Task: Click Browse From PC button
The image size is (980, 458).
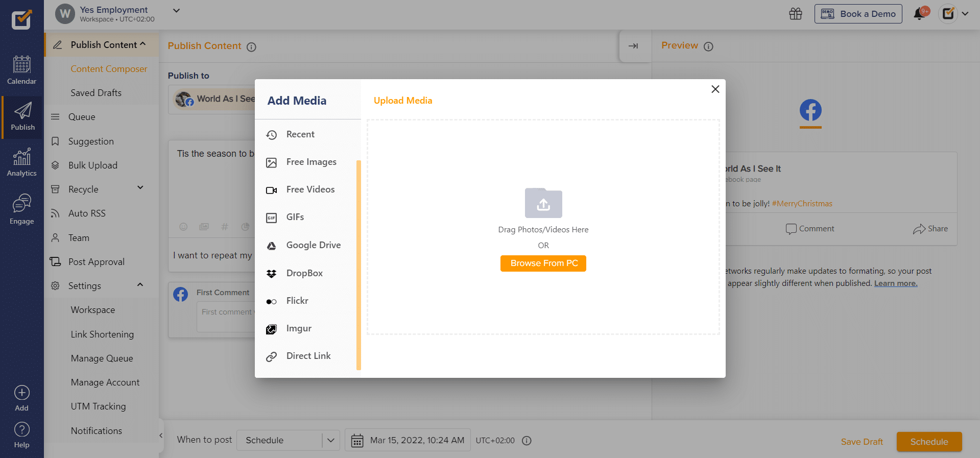Action: [543, 263]
